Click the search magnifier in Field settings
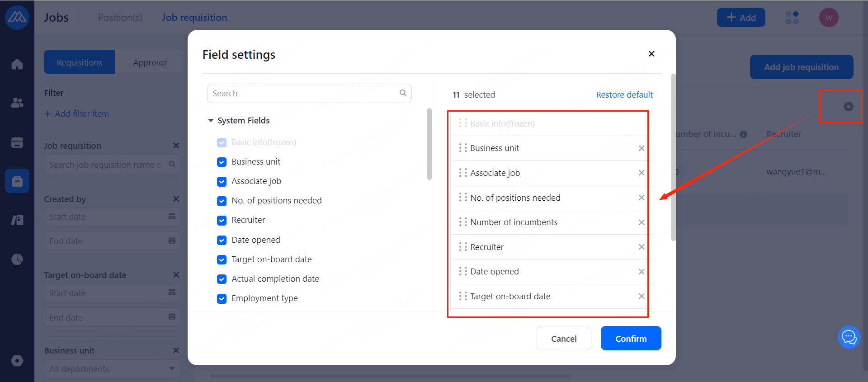This screenshot has width=868, height=382. click(x=403, y=93)
